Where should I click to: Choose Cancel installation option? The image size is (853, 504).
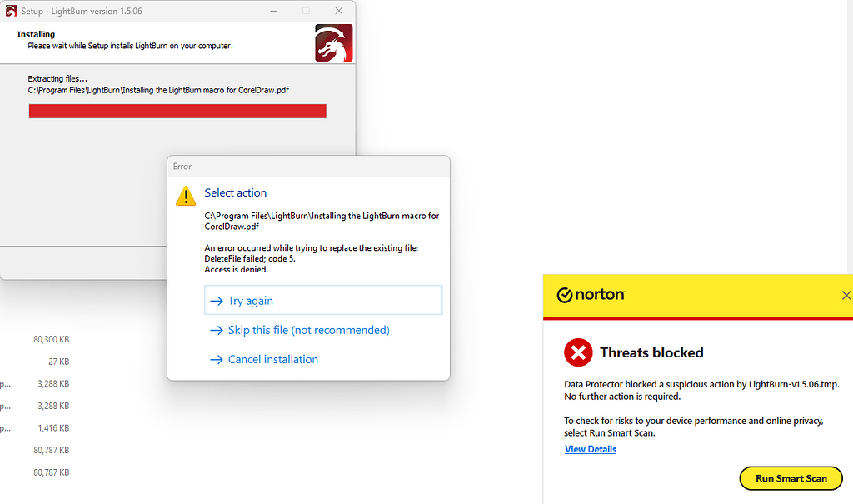point(272,359)
